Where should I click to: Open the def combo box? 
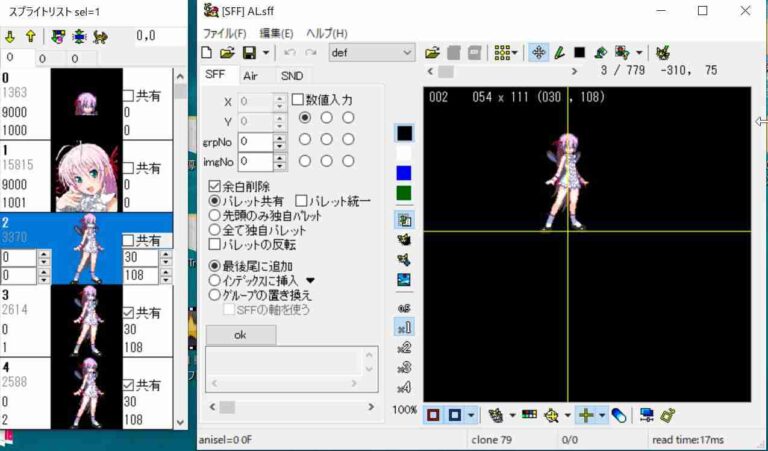pyautogui.click(x=371, y=52)
